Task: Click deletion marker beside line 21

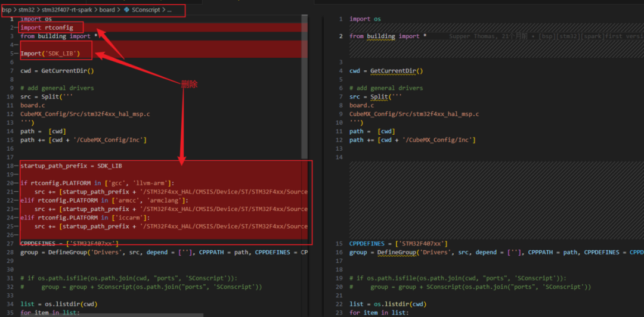Action: [16, 192]
